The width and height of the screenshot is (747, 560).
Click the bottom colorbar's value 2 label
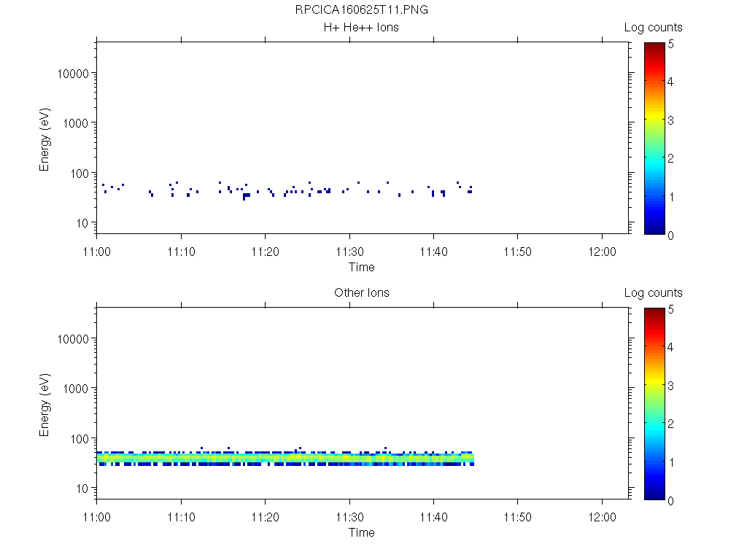coord(671,424)
